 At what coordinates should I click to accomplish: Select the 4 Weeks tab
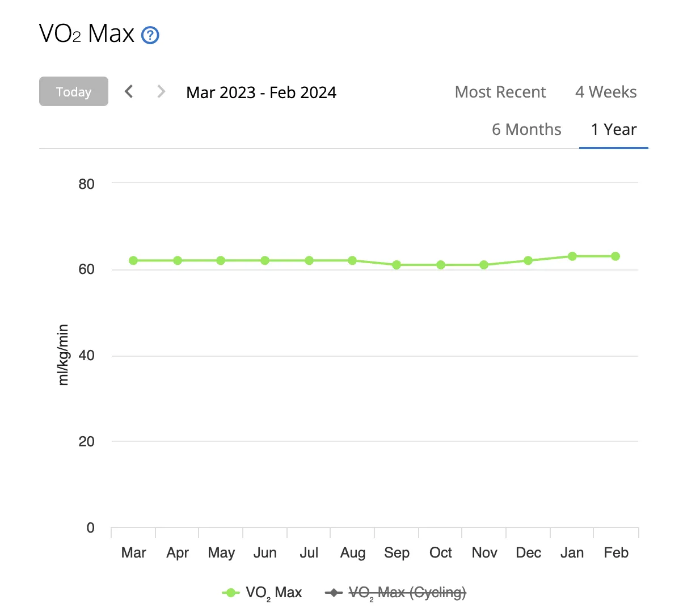click(606, 92)
